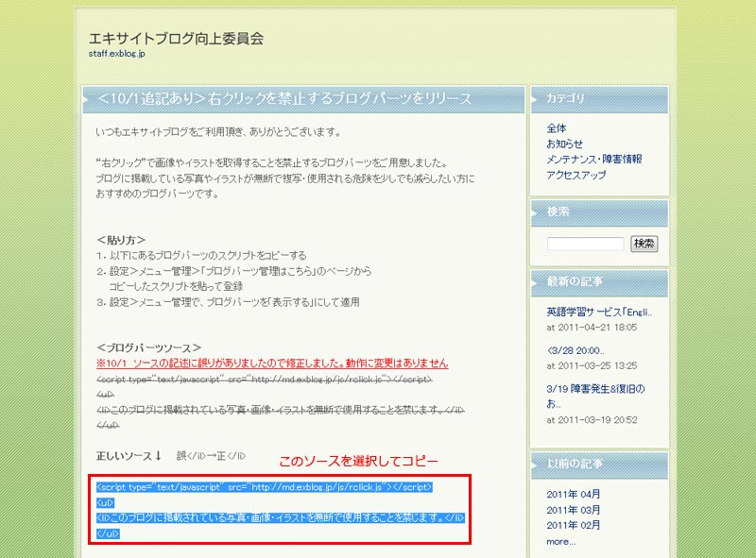Click the struck-through old script line
Image resolution: width=756 pixels, height=558 pixels.
click(265, 380)
